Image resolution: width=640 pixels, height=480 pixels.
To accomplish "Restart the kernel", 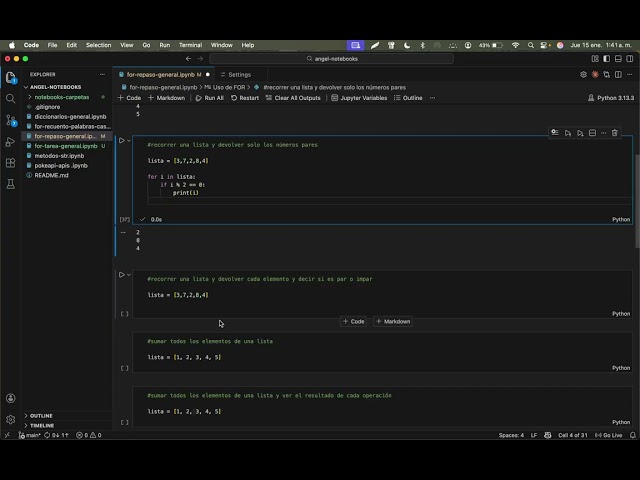I will (x=245, y=98).
